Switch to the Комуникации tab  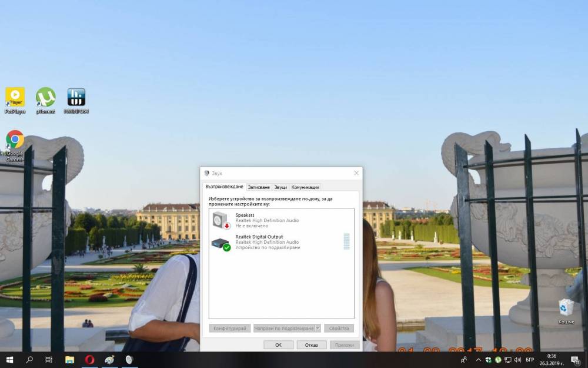(305, 187)
